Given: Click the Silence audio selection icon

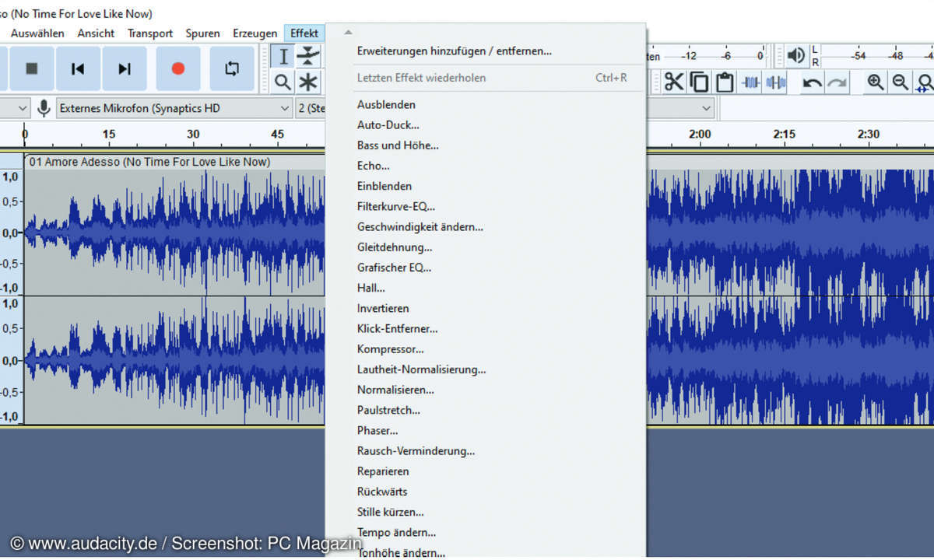Looking at the screenshot, I should click(x=776, y=82).
